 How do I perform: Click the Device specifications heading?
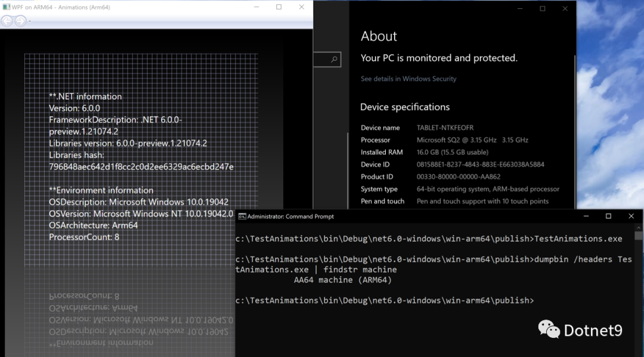pos(404,107)
